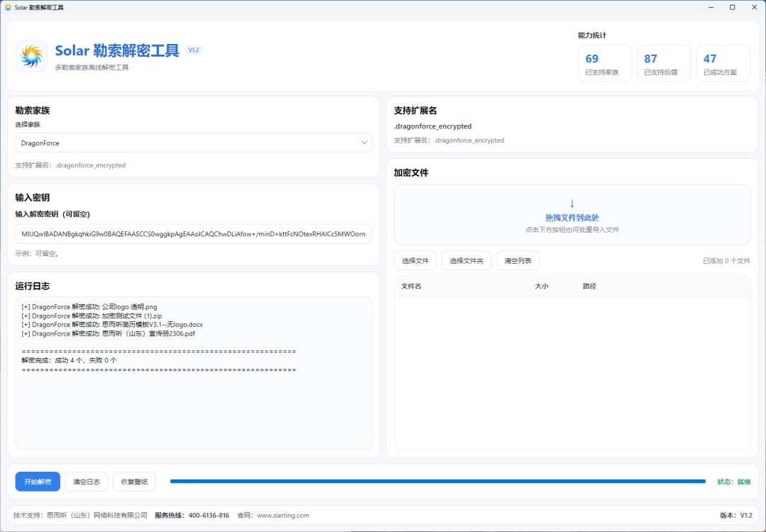Choose files with 选择文件 button
766x532 pixels.
(415, 261)
